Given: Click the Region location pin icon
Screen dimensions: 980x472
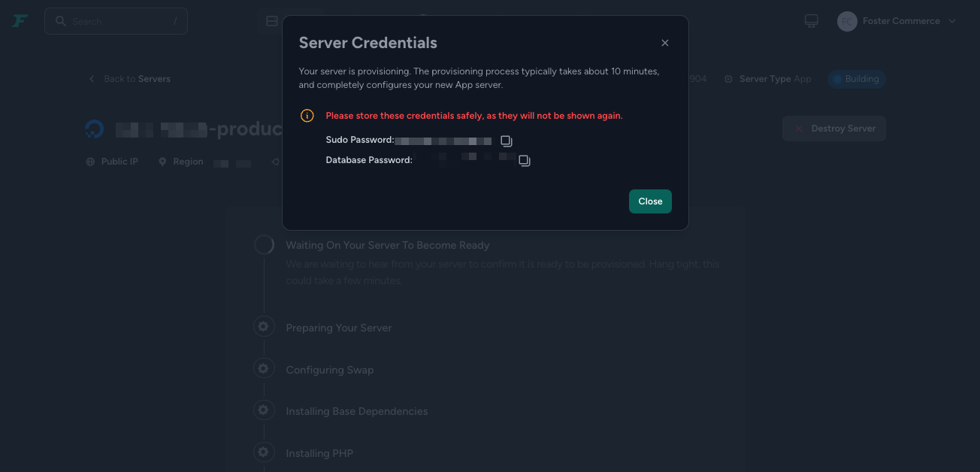Looking at the screenshot, I should [162, 162].
